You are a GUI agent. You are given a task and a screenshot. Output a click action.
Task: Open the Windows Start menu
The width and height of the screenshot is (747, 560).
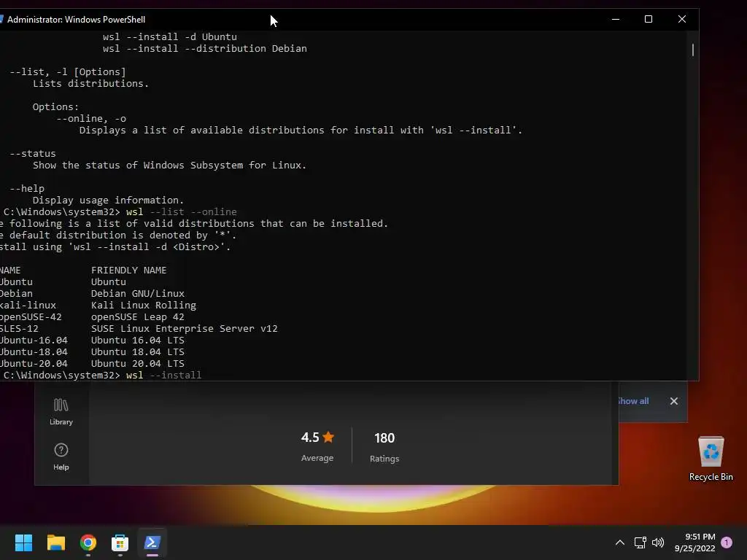point(23,542)
